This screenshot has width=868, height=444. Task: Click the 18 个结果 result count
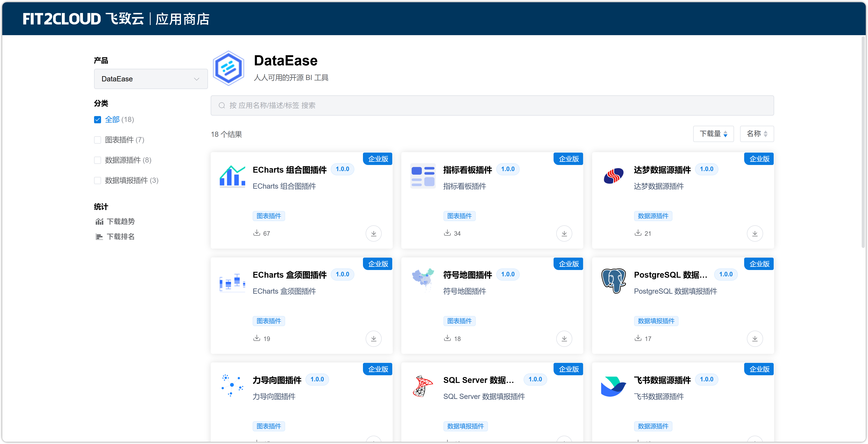pos(226,134)
